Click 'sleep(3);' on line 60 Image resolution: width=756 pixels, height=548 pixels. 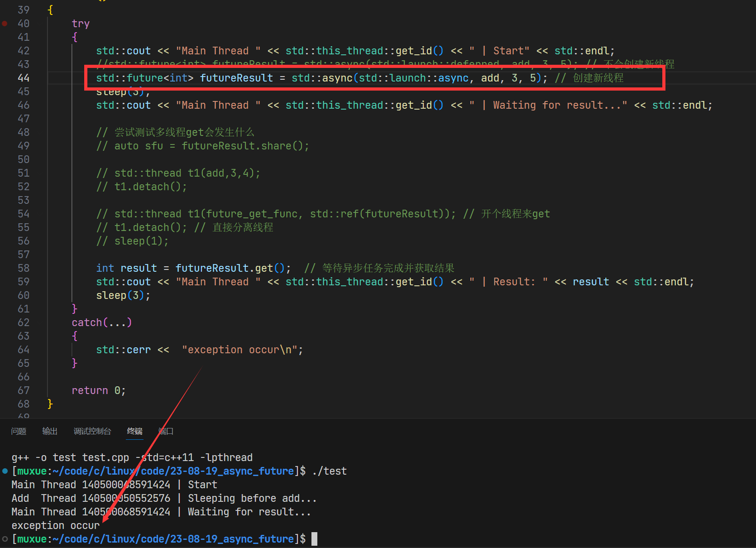(x=123, y=295)
